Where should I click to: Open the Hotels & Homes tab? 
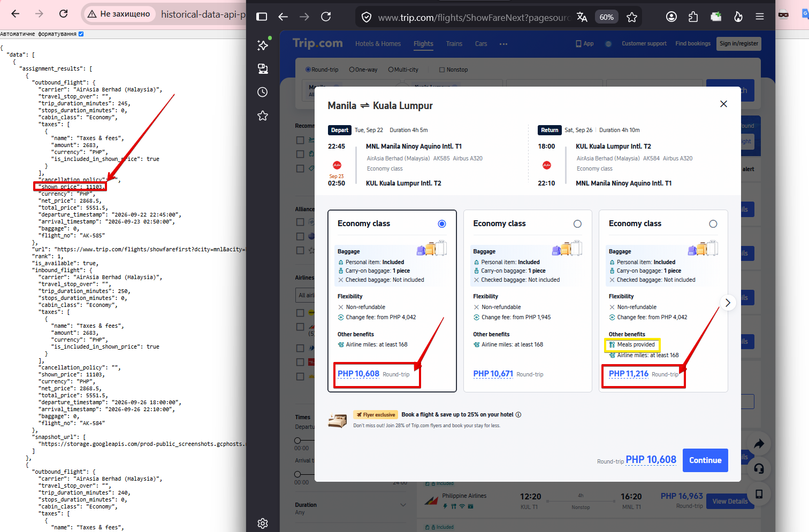pyautogui.click(x=378, y=44)
